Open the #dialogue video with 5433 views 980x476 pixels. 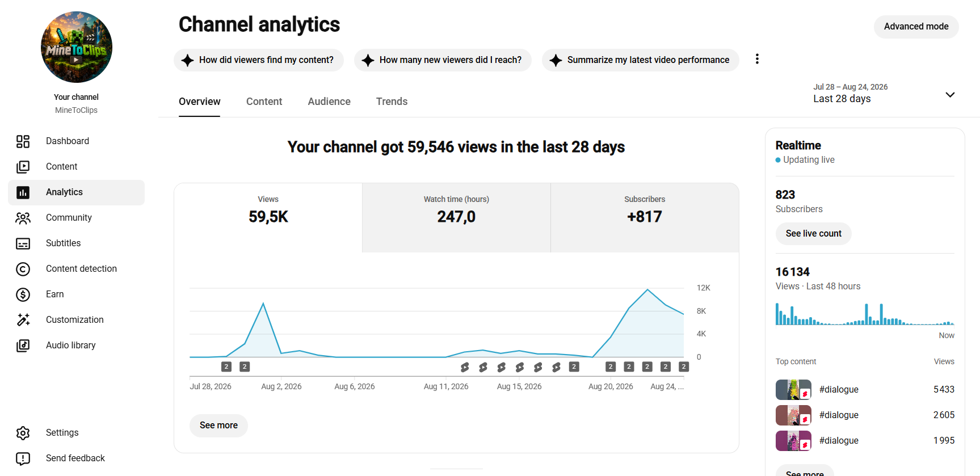(865, 390)
